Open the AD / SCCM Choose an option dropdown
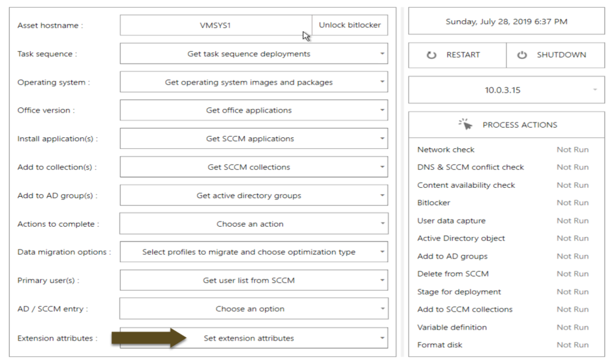Viewport: 614px width, 364px height. tap(254, 309)
